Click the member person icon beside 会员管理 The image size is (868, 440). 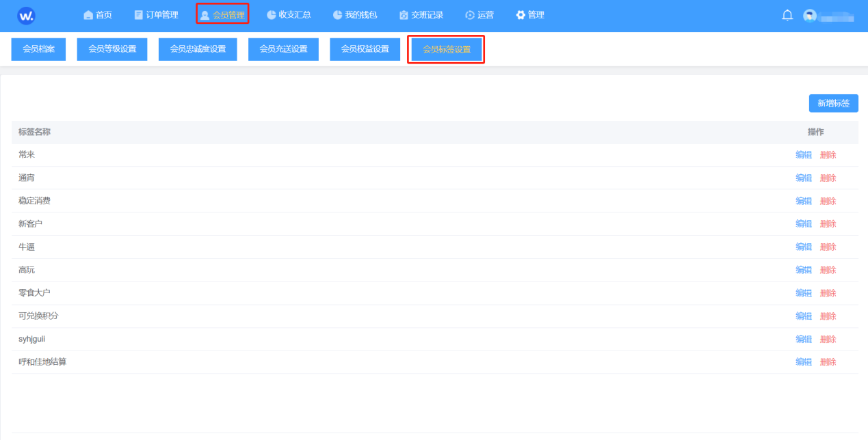(x=205, y=15)
